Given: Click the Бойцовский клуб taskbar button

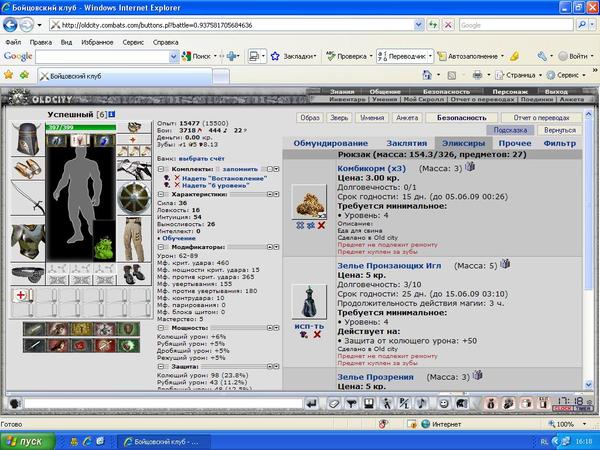Looking at the screenshot, I should click(163, 442).
